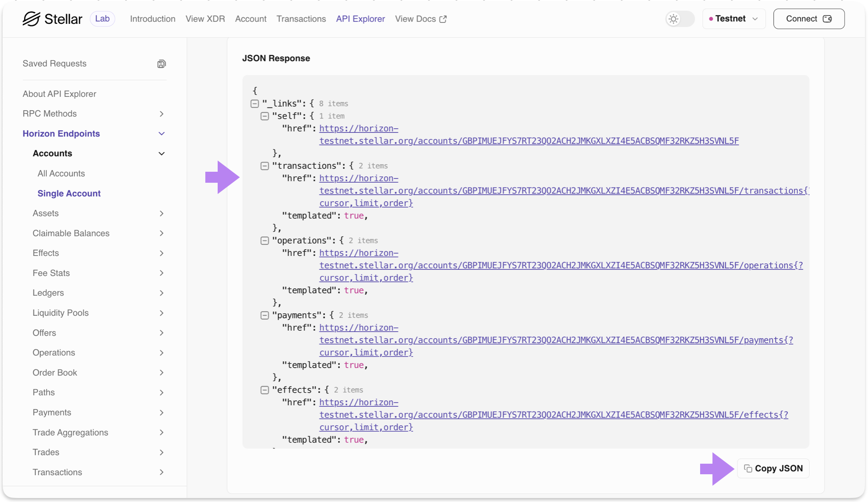Switch to the Account tab
This screenshot has width=868, height=502.
click(x=251, y=19)
